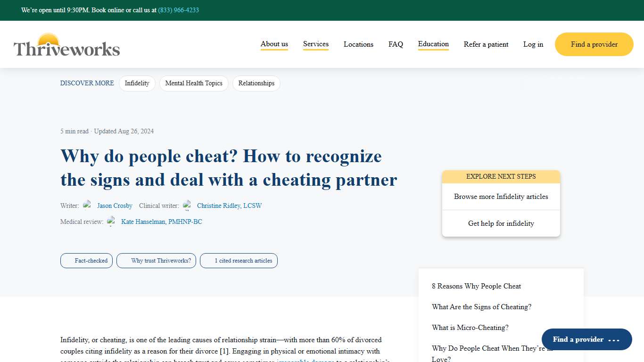Open the Services menu
This screenshot has width=644, height=362.
pos(315,44)
